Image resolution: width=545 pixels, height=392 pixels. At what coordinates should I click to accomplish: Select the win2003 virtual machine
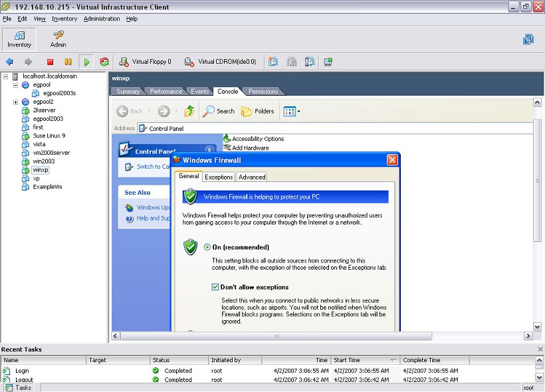click(x=44, y=161)
